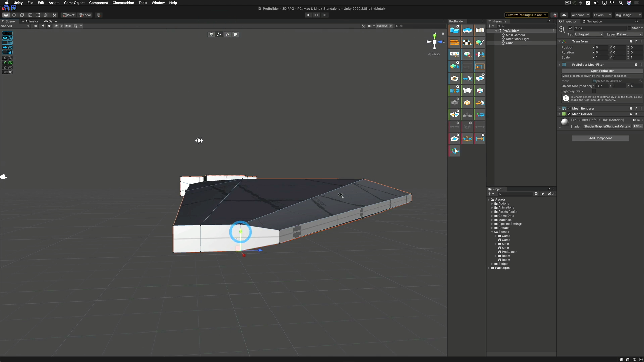The image size is (644, 362).
Task: Open the Shader Graphs/Standard shader dropdown
Action: point(607,126)
